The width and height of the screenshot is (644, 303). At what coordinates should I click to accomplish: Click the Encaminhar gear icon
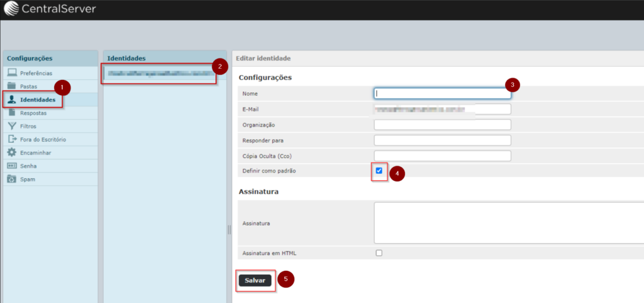click(11, 152)
